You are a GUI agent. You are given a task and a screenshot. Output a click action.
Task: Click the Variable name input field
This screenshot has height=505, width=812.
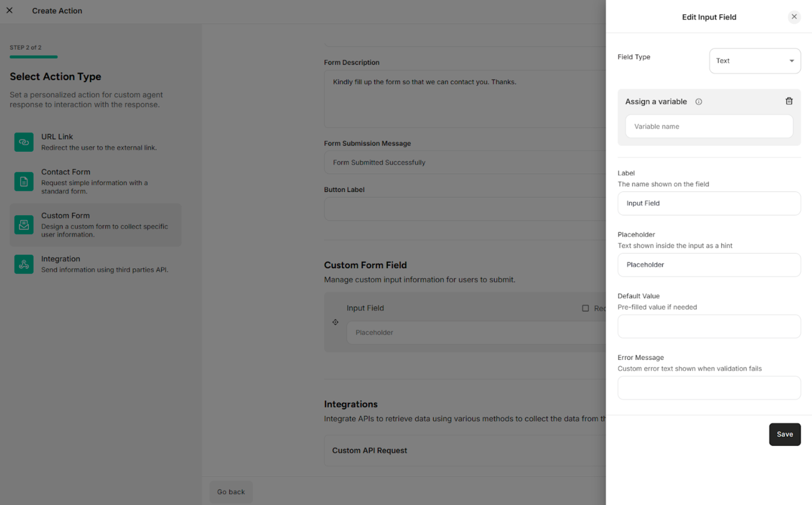709,126
